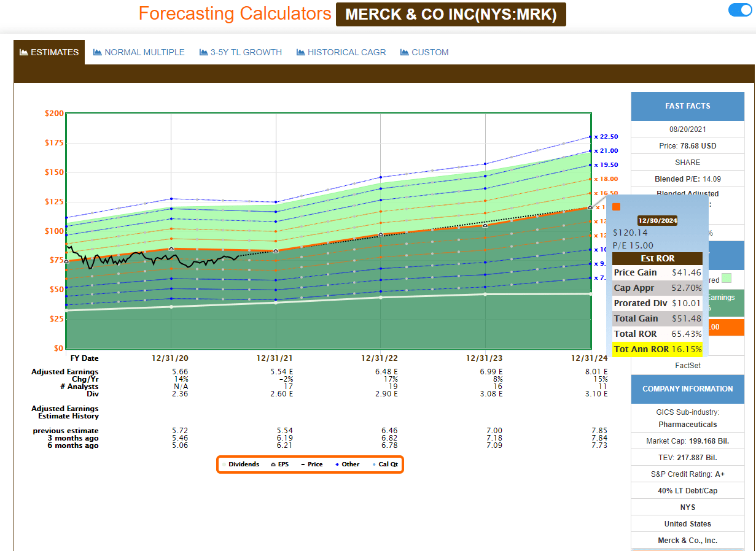Click the Total ROR 65.43% row
Viewport: 756px width, 551px height.
tap(658, 334)
